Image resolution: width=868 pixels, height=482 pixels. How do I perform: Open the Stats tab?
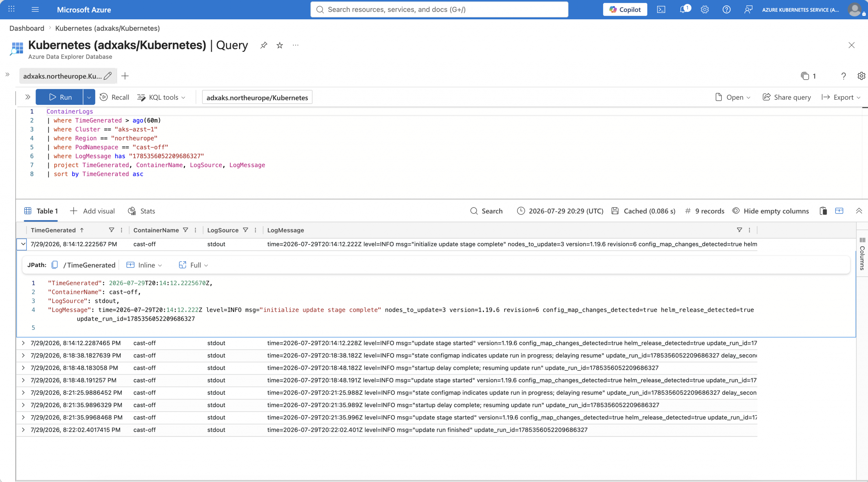[141, 211]
